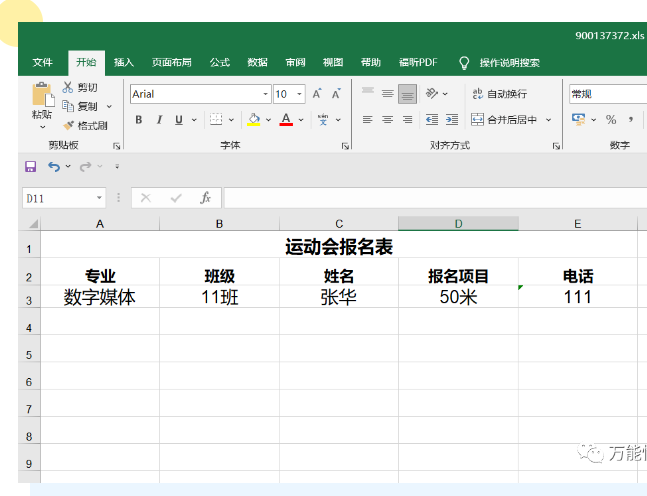Click the lightbulb search icon
The height and width of the screenshot is (496, 647).
pyautogui.click(x=464, y=63)
